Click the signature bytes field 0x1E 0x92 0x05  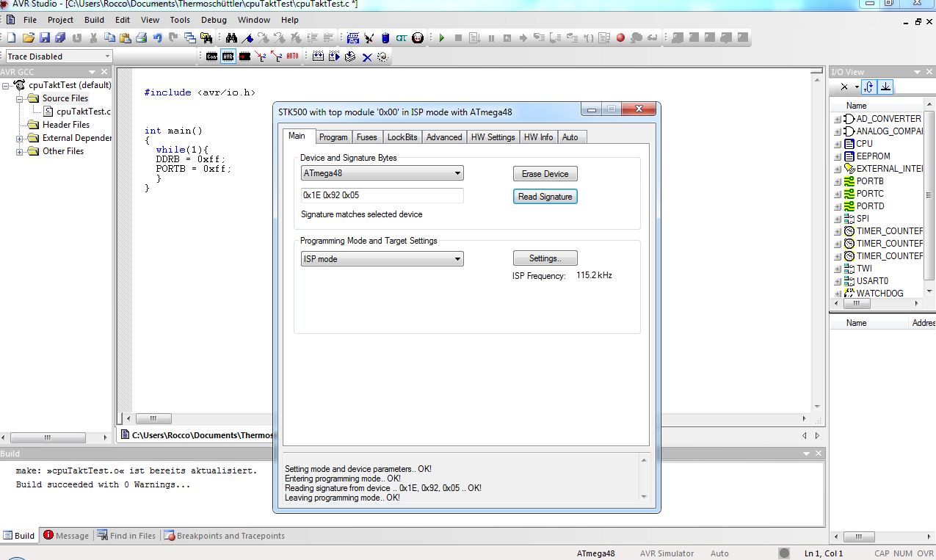click(x=382, y=195)
